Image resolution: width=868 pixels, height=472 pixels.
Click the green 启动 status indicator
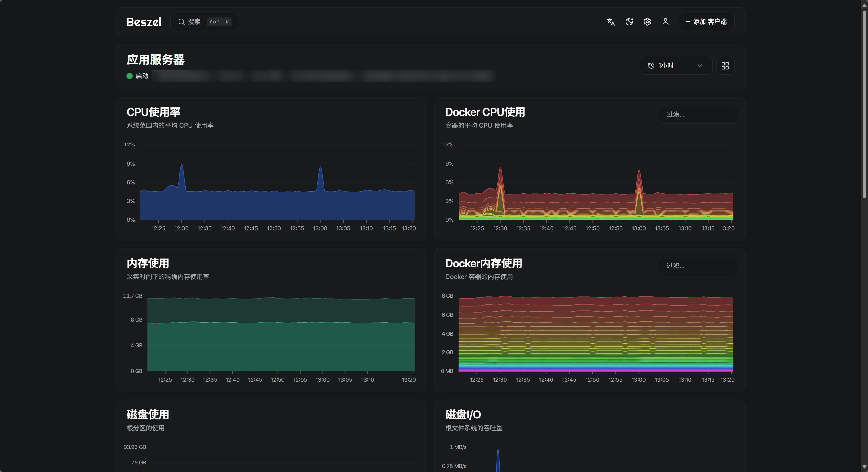pos(130,76)
